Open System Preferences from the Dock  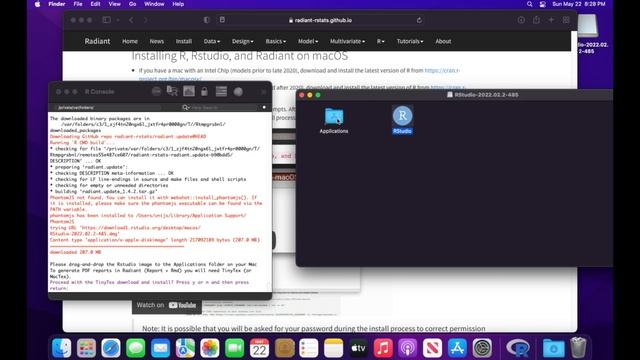[x=482, y=348]
